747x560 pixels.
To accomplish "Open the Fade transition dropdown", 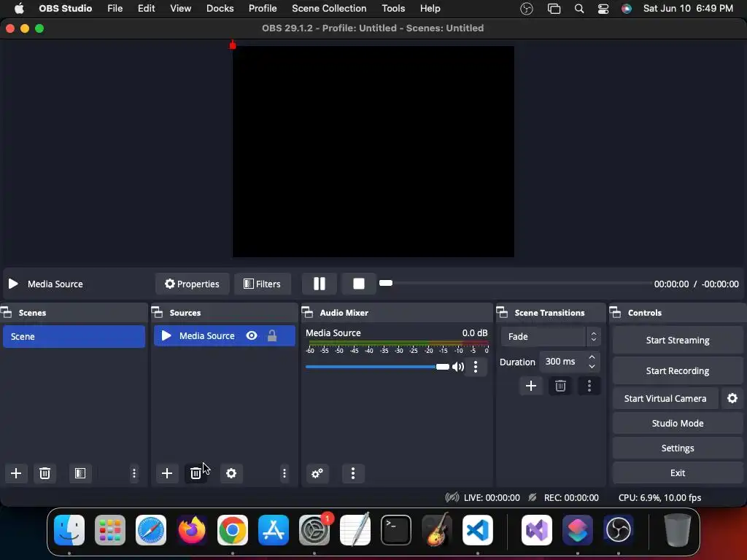I will [551, 337].
